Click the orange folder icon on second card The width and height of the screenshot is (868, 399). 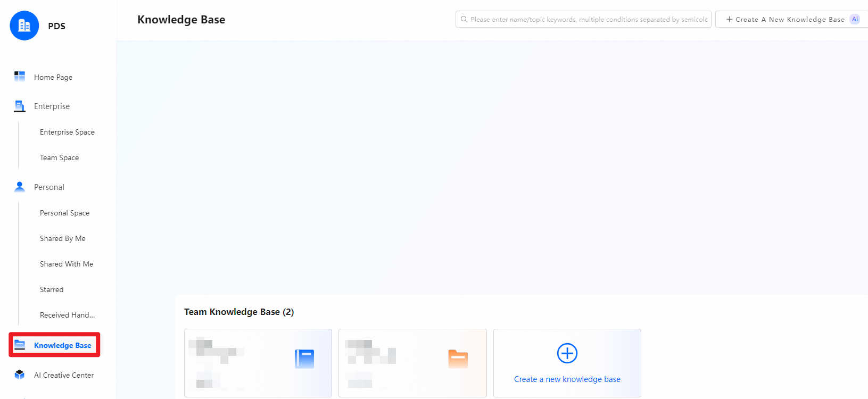tap(458, 359)
